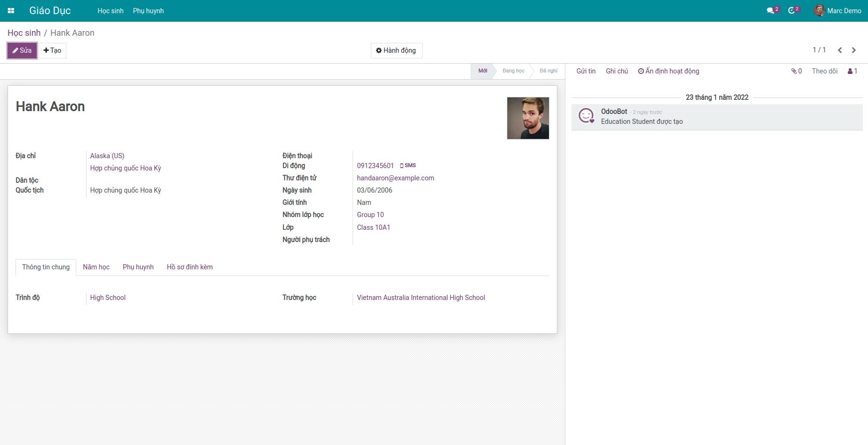
Task: Select the Mới status stage
Action: pyautogui.click(x=483, y=71)
